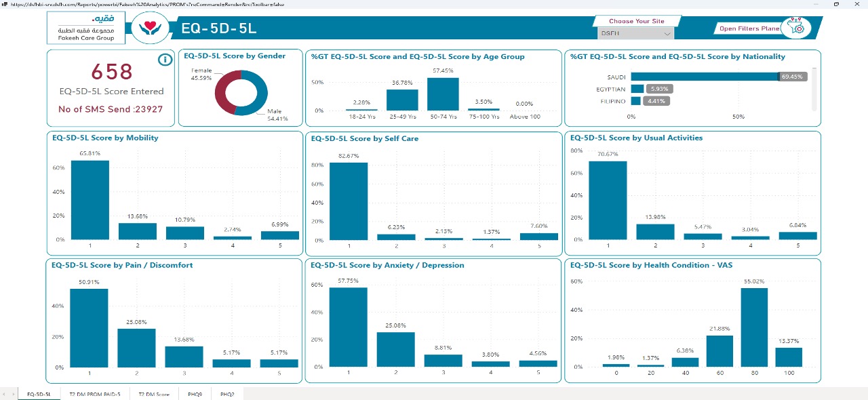Click the Pain / Discomfort level 1 bar at 50.91%
868x400 pixels.
click(x=89, y=328)
